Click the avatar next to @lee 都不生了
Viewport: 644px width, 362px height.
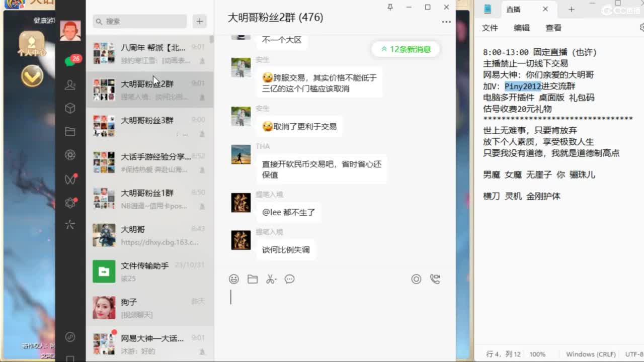tap(241, 202)
